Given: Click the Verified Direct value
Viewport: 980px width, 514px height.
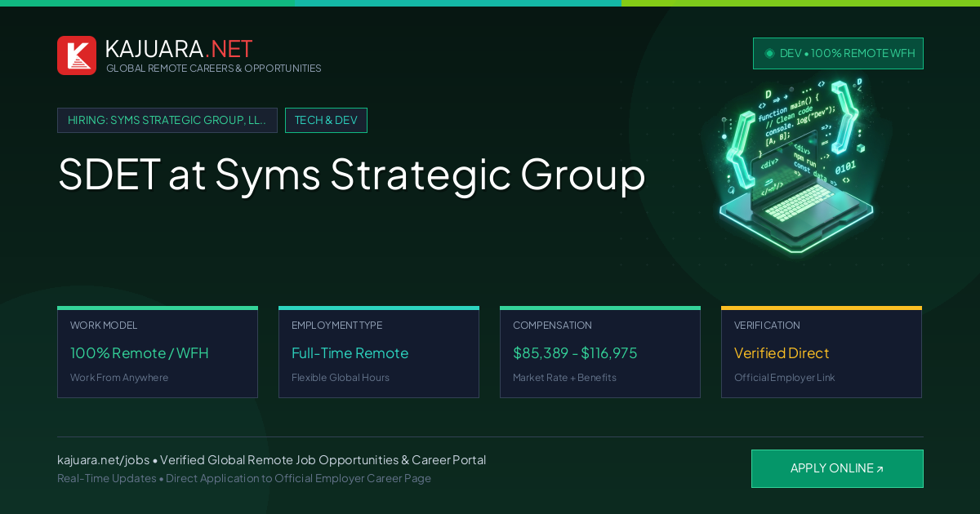Looking at the screenshot, I should click(x=782, y=353).
